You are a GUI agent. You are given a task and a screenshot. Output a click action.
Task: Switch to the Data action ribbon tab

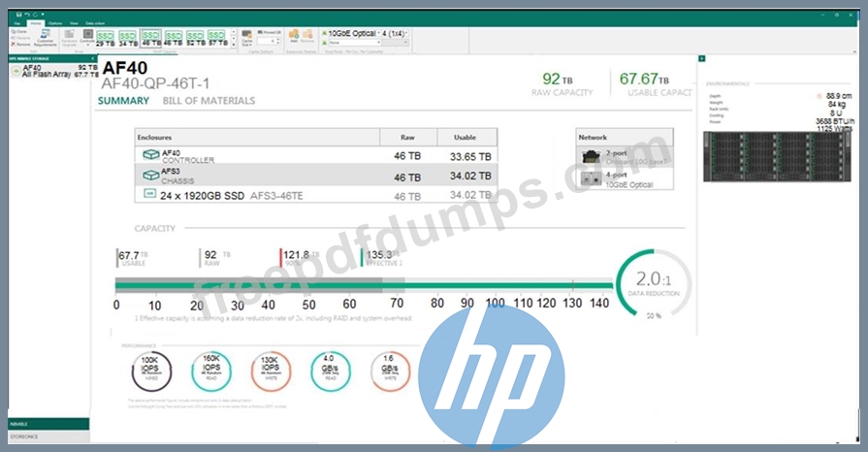pyautogui.click(x=95, y=23)
